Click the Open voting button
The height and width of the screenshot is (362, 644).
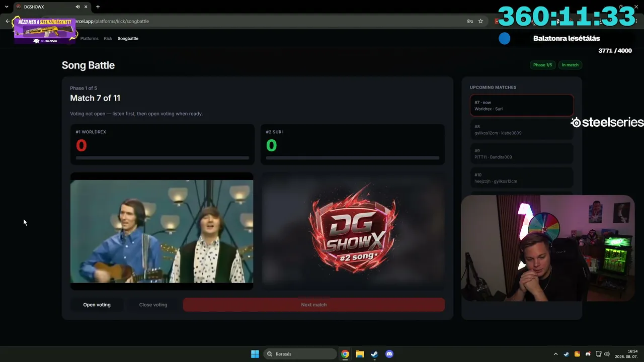pyautogui.click(x=97, y=305)
